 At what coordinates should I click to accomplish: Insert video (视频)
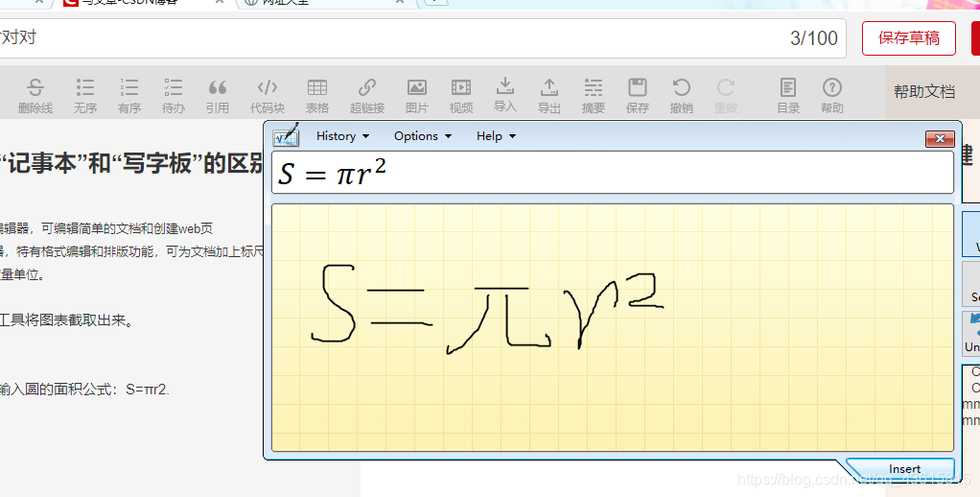[461, 95]
